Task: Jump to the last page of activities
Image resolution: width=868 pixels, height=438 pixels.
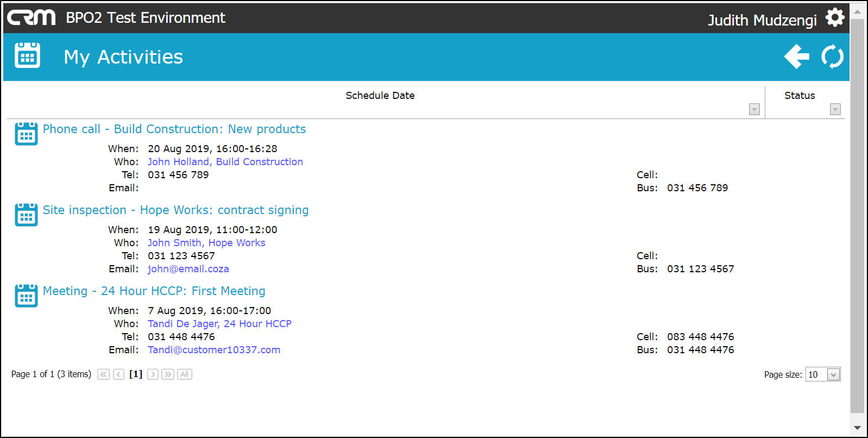Action: click(168, 374)
